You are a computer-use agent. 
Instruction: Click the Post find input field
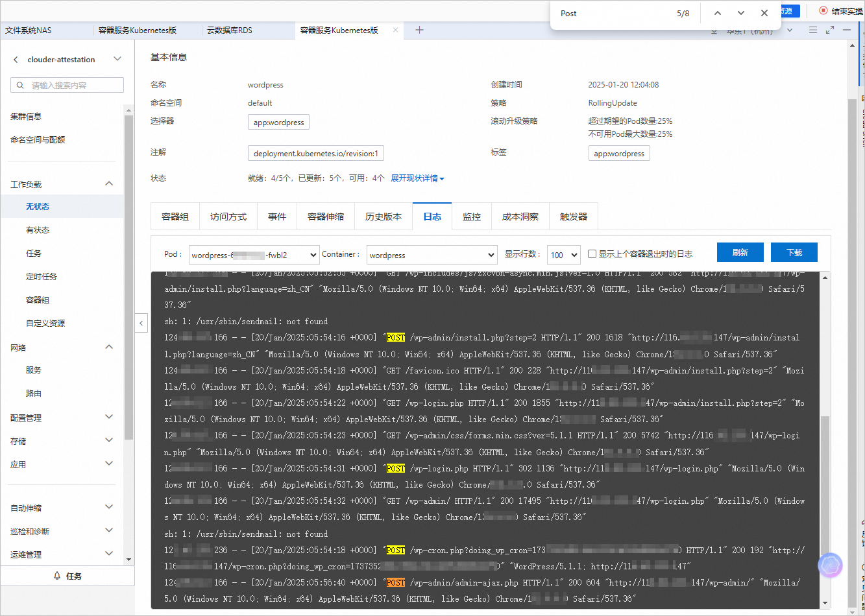click(610, 13)
